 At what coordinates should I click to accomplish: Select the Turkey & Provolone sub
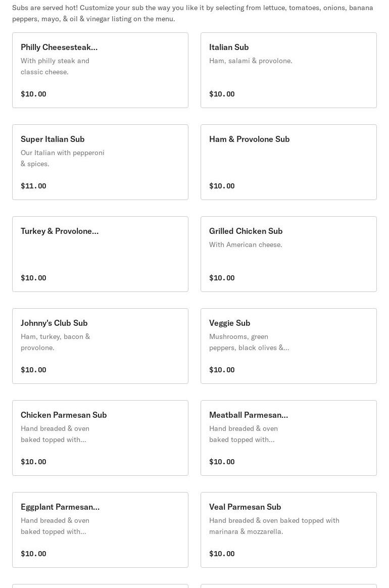[100, 254]
